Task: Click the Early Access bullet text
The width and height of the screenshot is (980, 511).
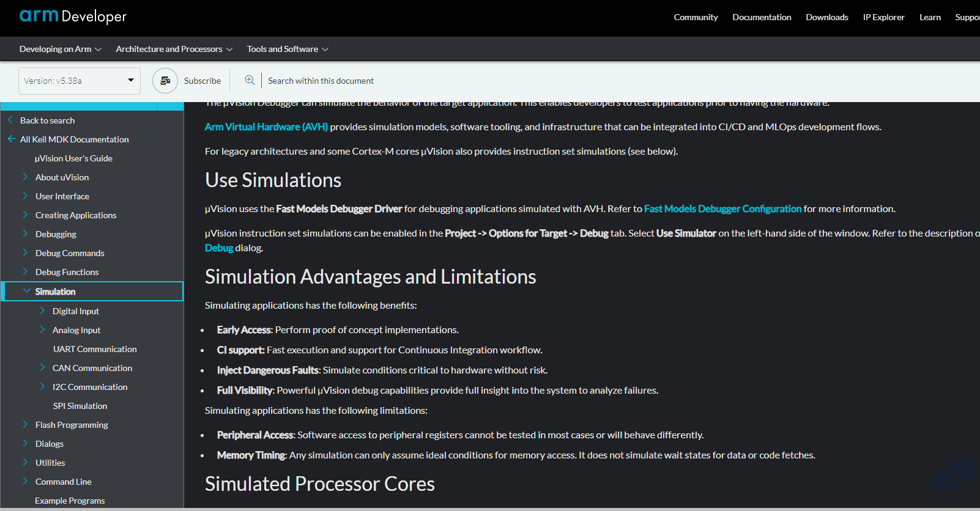Action: pyautogui.click(x=338, y=329)
